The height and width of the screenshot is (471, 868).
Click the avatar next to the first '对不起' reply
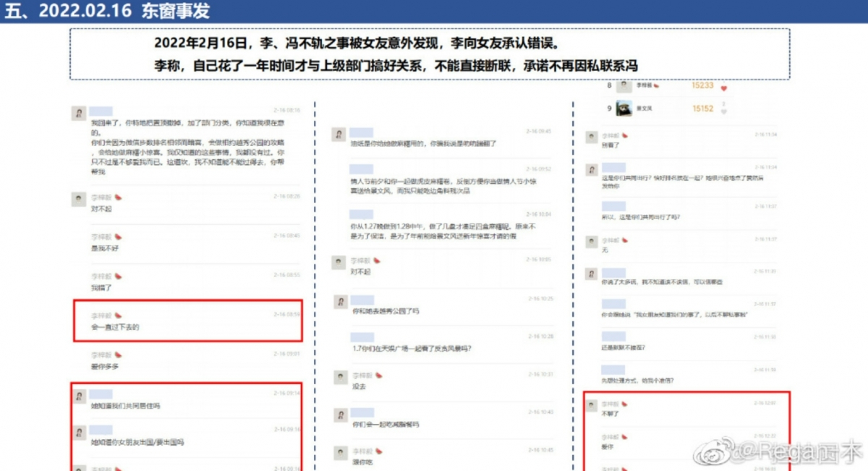(x=78, y=199)
